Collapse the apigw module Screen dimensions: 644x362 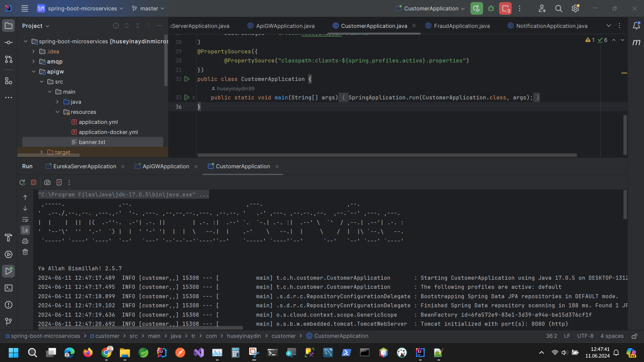(34, 72)
